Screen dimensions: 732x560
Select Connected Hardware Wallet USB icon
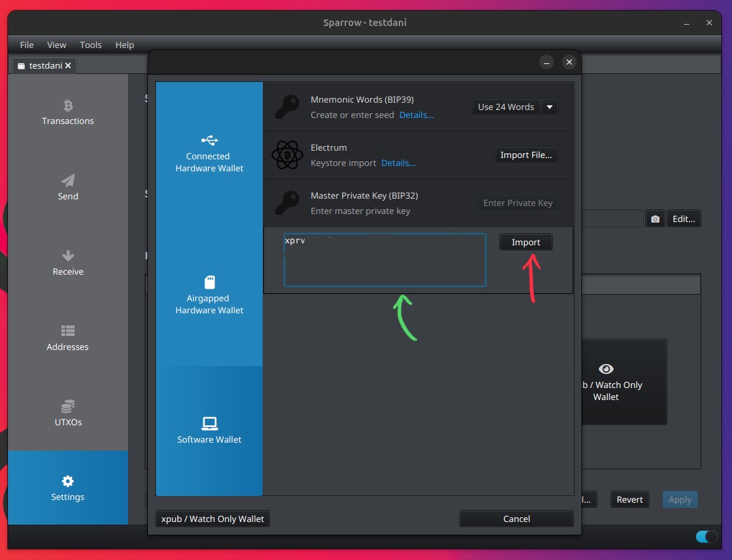[x=209, y=141]
